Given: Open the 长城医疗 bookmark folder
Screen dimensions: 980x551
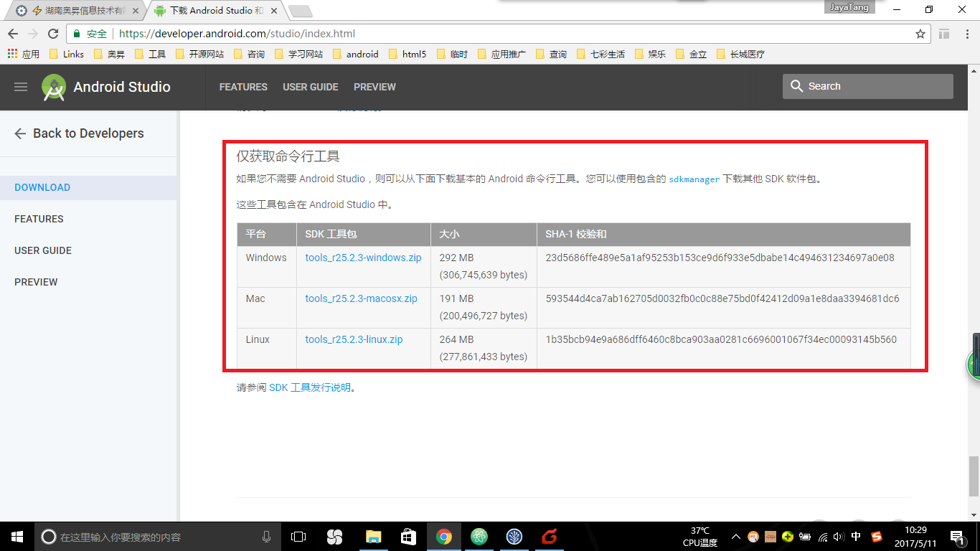Looking at the screenshot, I should point(740,54).
